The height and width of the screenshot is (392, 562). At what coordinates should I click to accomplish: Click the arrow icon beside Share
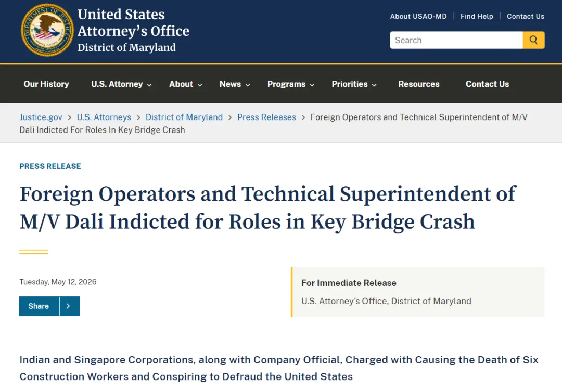pos(69,306)
